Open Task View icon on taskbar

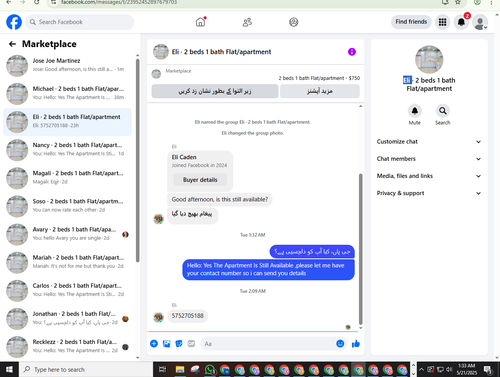tap(162, 369)
